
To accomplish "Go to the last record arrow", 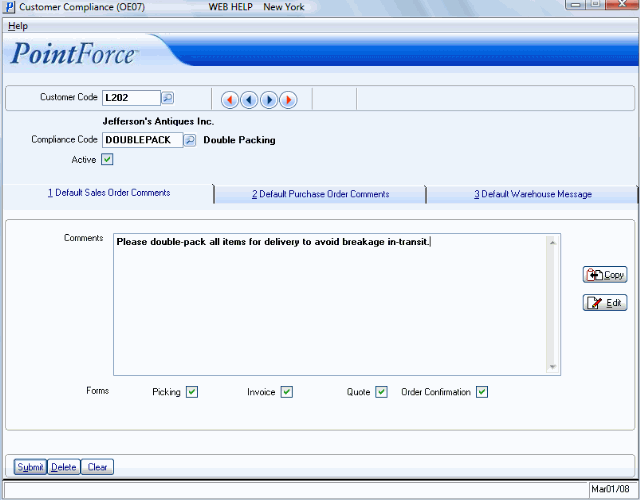I will tap(288, 100).
